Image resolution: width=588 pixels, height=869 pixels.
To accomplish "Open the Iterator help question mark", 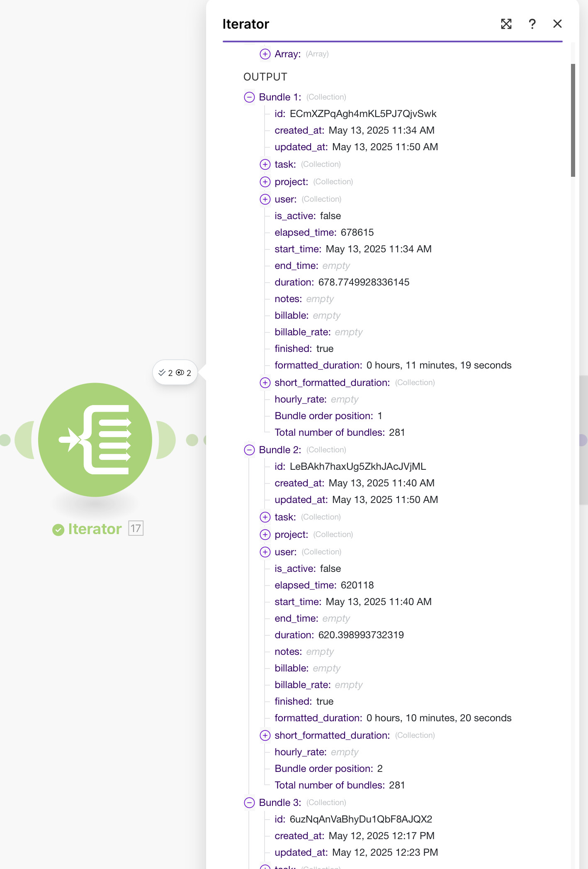I will (532, 24).
